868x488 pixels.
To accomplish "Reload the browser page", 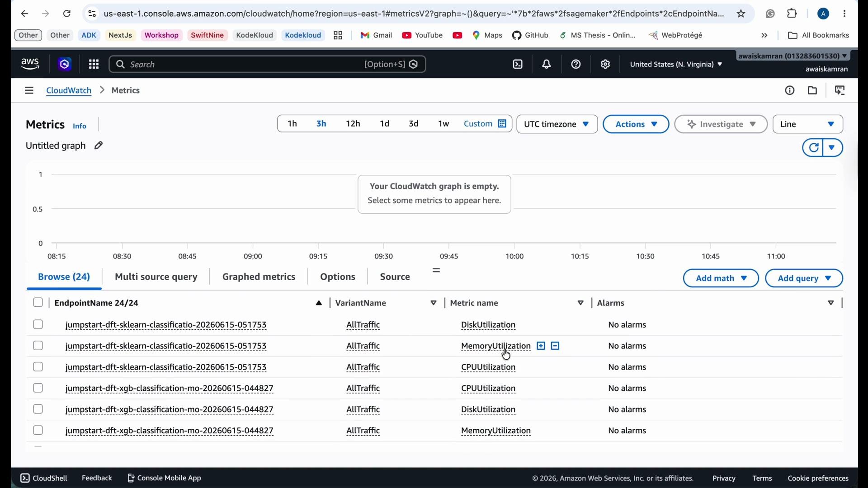I will click(x=67, y=14).
